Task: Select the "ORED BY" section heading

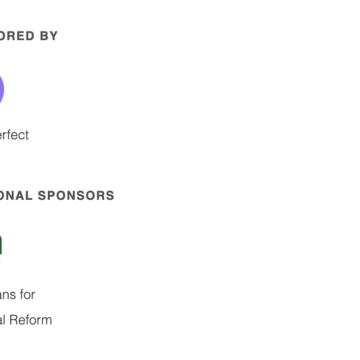Action: point(29,36)
